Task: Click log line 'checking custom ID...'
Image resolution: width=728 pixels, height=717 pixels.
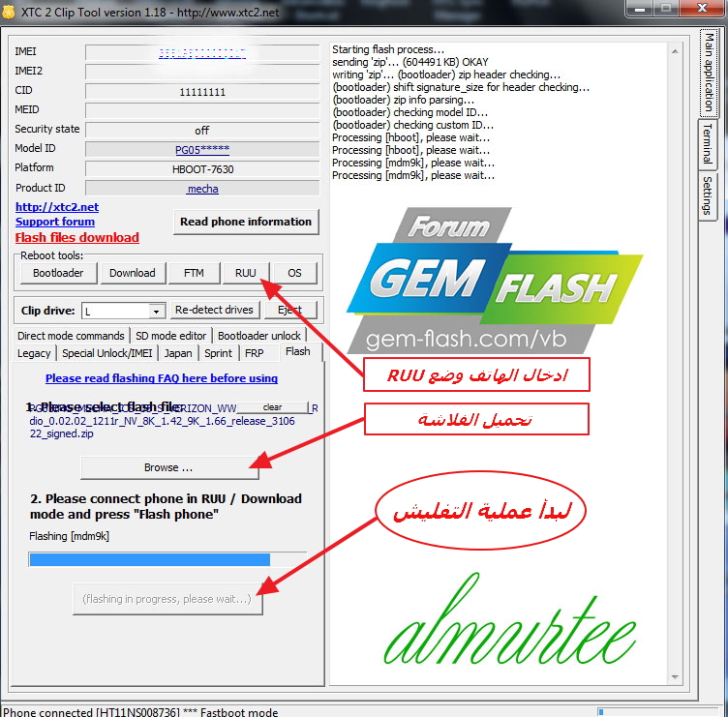Action: [412, 125]
